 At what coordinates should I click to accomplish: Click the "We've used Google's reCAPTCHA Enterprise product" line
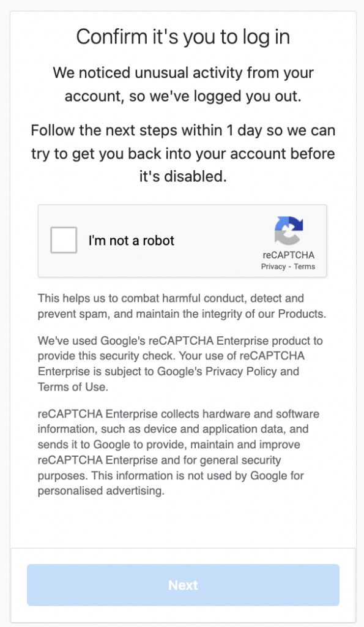pyautogui.click(x=180, y=340)
